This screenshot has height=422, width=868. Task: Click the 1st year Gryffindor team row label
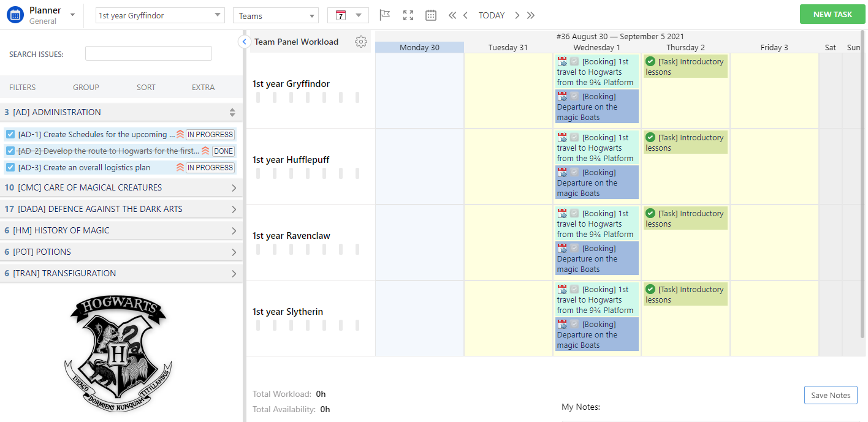click(291, 84)
